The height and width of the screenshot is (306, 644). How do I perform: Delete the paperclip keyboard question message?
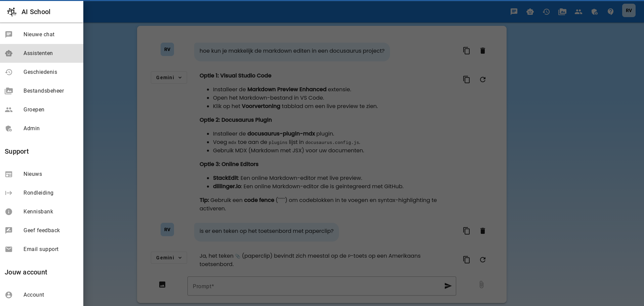(x=483, y=231)
